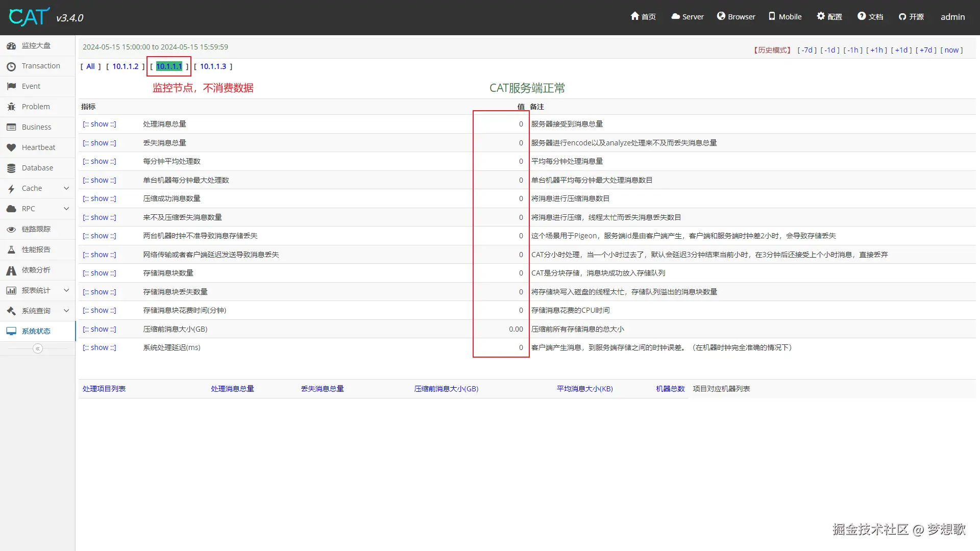980x551 pixels.
Task: Jump back one hour with -1h link
Action: (x=853, y=50)
